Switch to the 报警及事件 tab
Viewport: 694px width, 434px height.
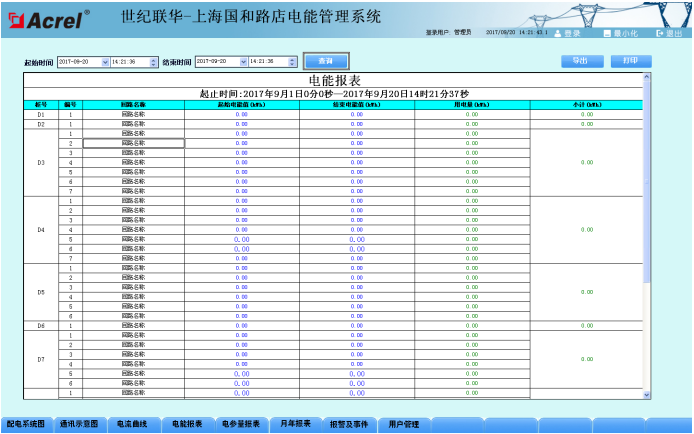pyautogui.click(x=348, y=424)
